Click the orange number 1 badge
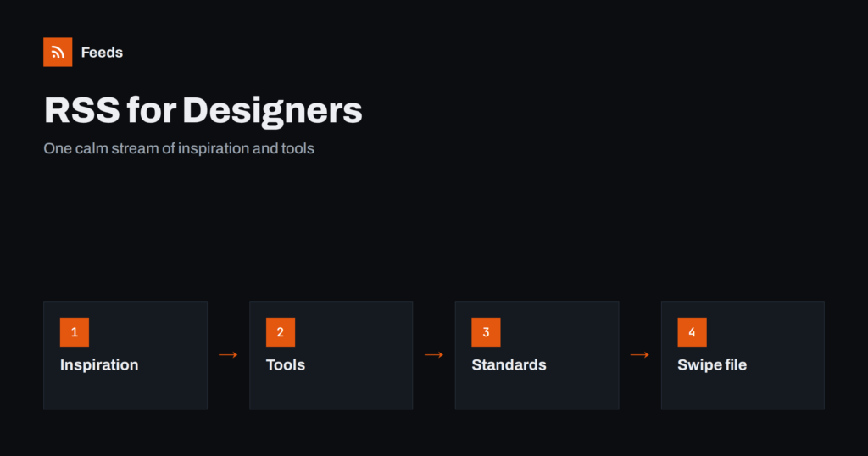Image resolution: width=868 pixels, height=456 pixels. 75,332
